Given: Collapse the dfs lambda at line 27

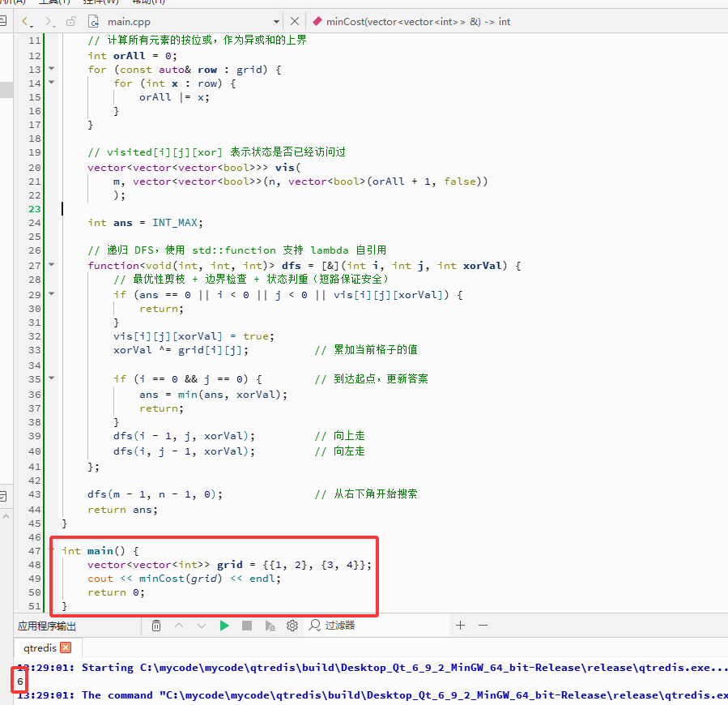Looking at the screenshot, I should (52, 264).
